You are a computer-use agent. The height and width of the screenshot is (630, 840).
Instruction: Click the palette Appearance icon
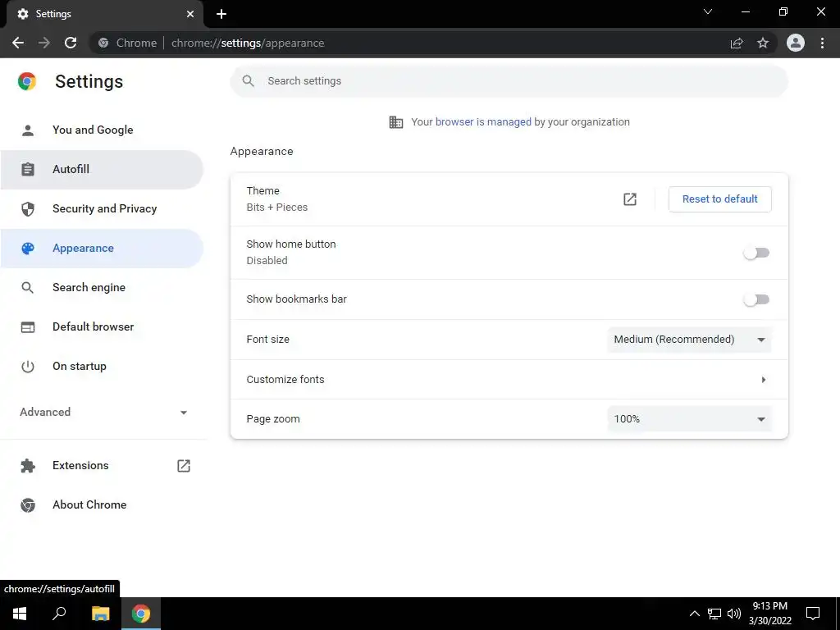click(28, 249)
